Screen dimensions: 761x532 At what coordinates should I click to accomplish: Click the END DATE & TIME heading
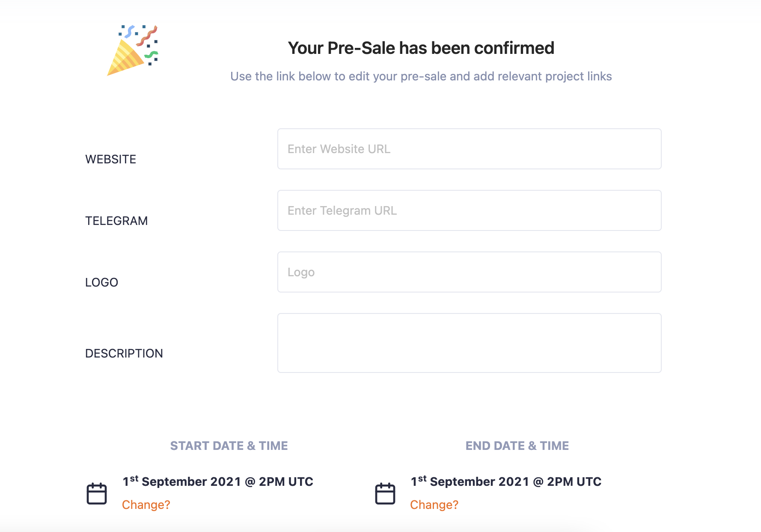[517, 446]
